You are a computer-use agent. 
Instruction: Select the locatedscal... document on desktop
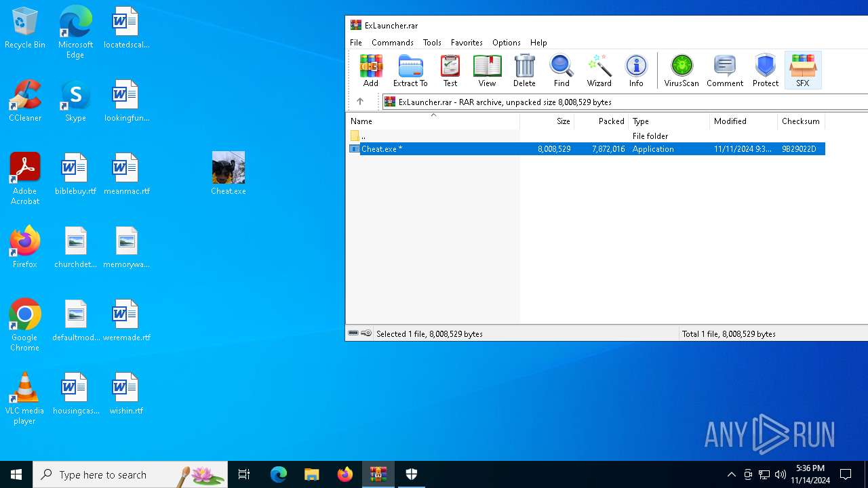pos(126,28)
